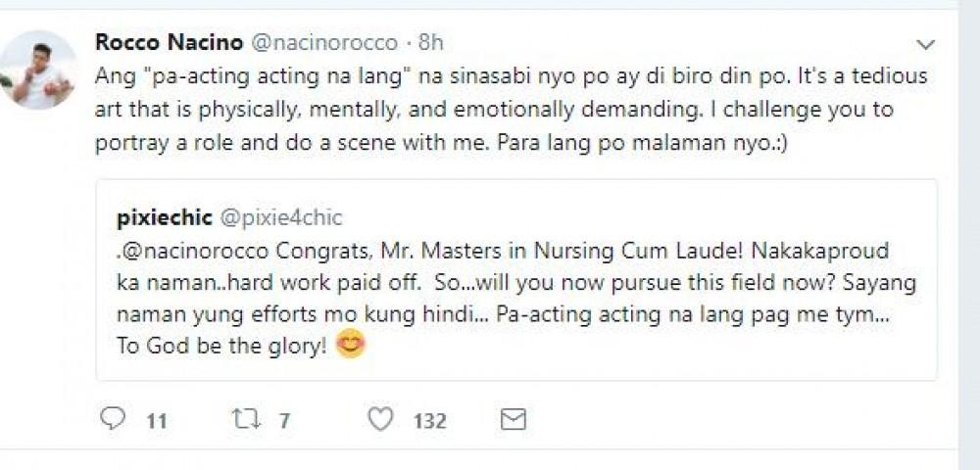This screenshot has height=470, width=980.
Task: Visit the pixiechic display name in quoted tweet
Action: [158, 216]
